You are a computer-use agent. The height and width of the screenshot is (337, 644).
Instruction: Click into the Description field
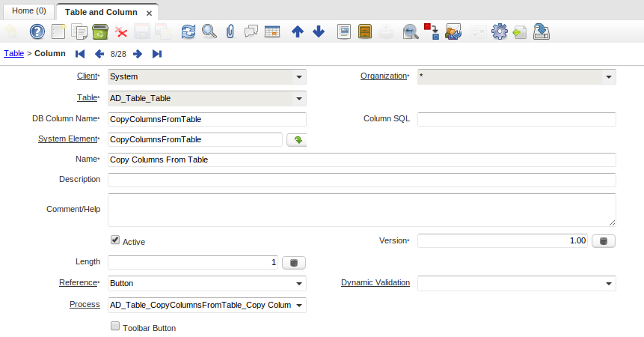(x=362, y=180)
